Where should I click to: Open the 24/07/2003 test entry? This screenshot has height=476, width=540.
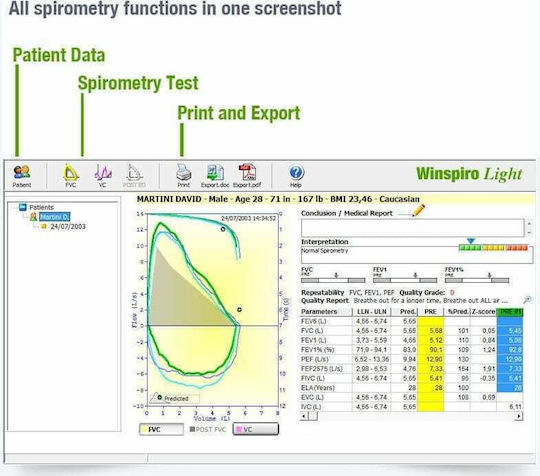pos(68,226)
